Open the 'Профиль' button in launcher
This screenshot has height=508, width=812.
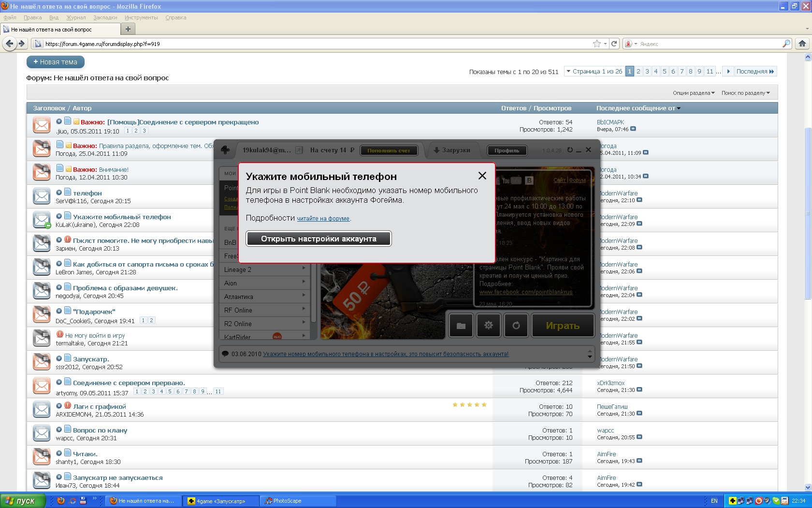coord(507,150)
